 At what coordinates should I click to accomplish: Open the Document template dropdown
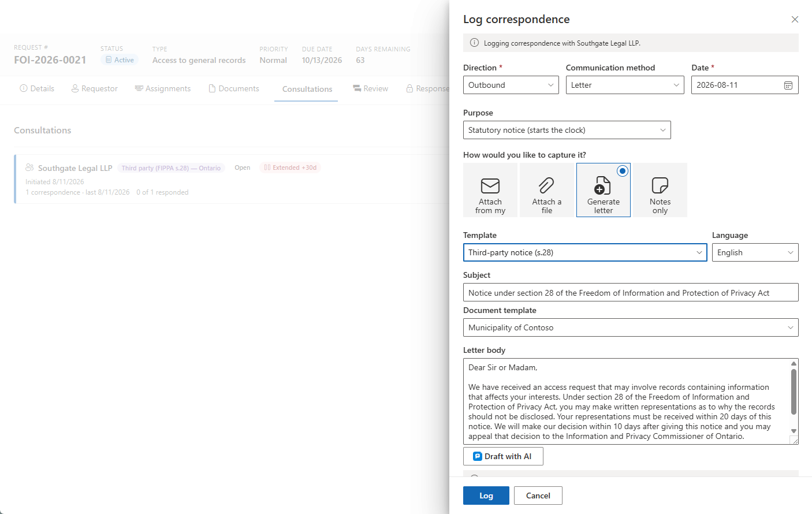coord(631,327)
